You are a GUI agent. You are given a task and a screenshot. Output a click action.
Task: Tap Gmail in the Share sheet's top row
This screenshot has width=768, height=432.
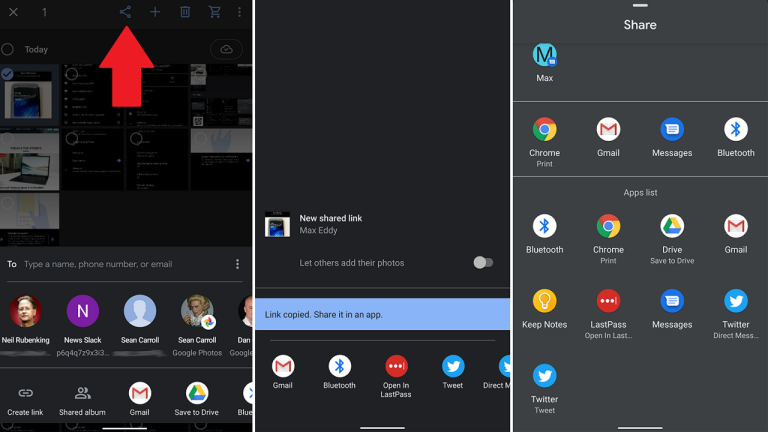point(608,137)
